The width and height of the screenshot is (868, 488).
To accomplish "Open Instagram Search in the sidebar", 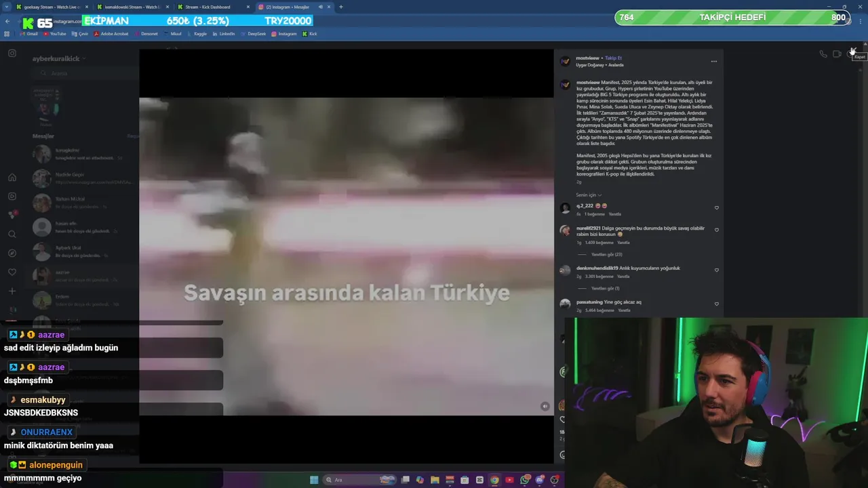I will [x=12, y=234].
